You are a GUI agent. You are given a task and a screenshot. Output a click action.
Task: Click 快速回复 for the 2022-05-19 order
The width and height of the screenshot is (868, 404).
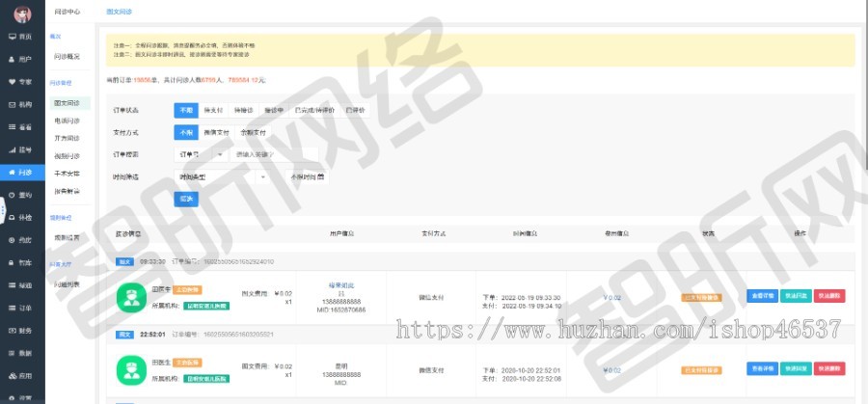[796, 296]
